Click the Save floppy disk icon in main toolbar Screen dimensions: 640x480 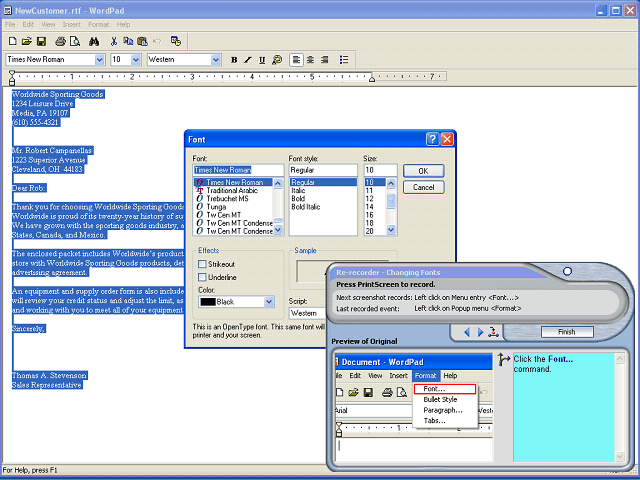click(41, 41)
